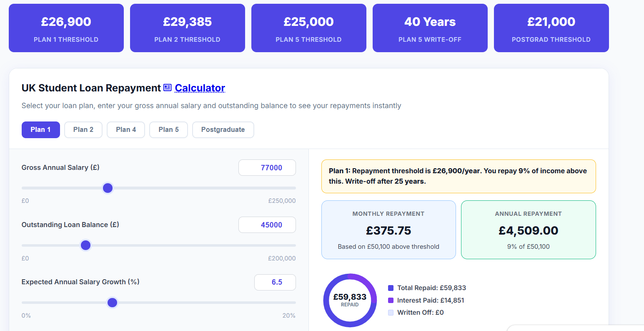Select the Plan 1 tab
This screenshot has width=644, height=331.
40,130
